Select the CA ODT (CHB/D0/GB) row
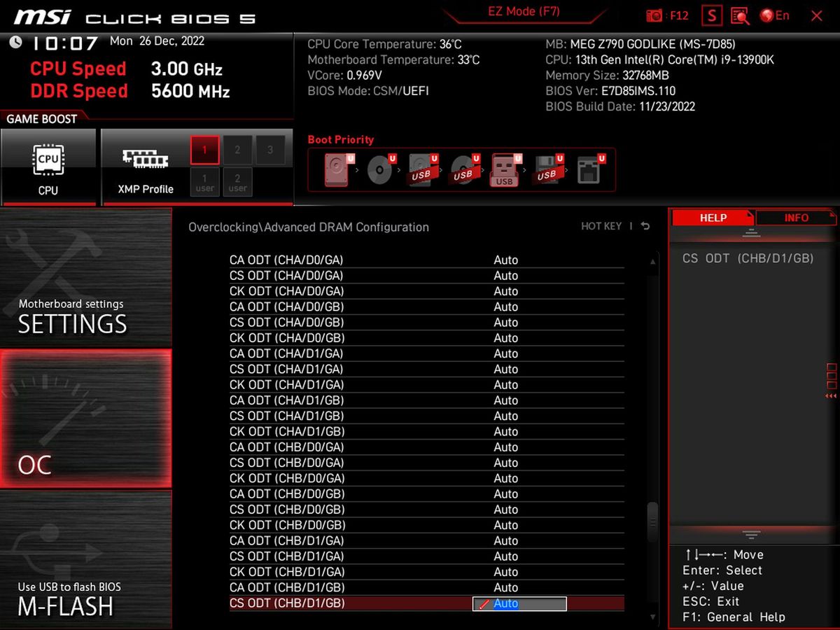 pos(427,494)
